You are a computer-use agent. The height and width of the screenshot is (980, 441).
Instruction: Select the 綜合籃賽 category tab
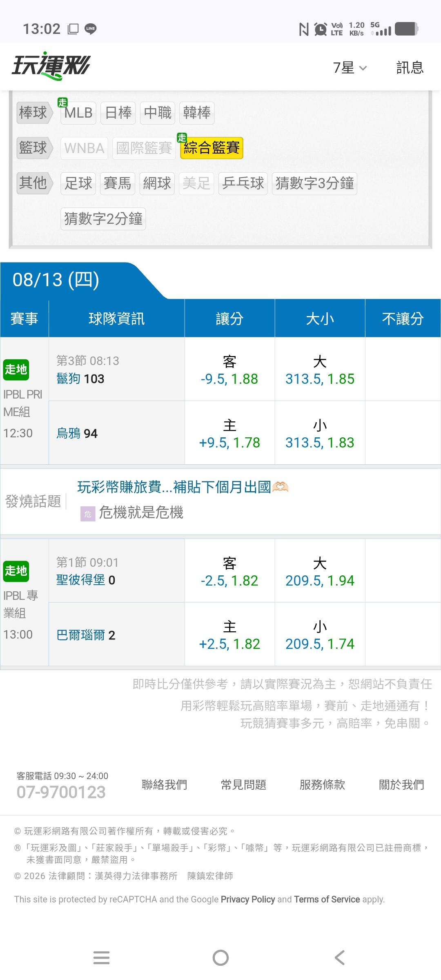212,148
